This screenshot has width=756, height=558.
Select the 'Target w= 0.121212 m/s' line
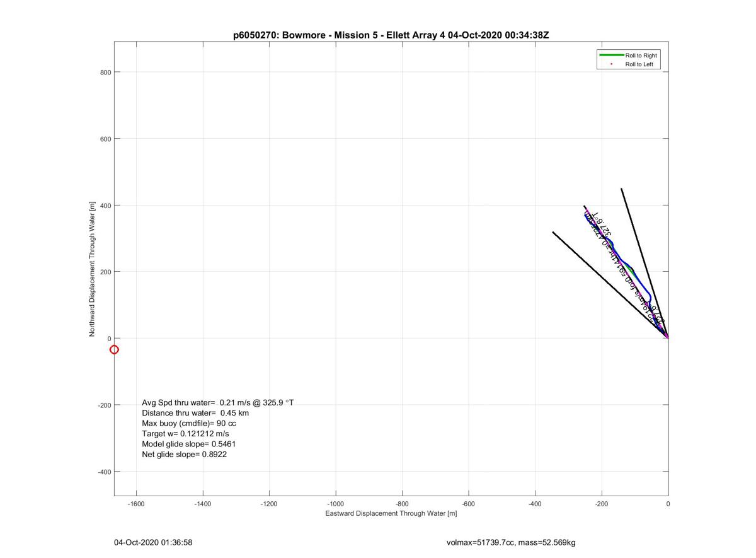tap(185, 434)
